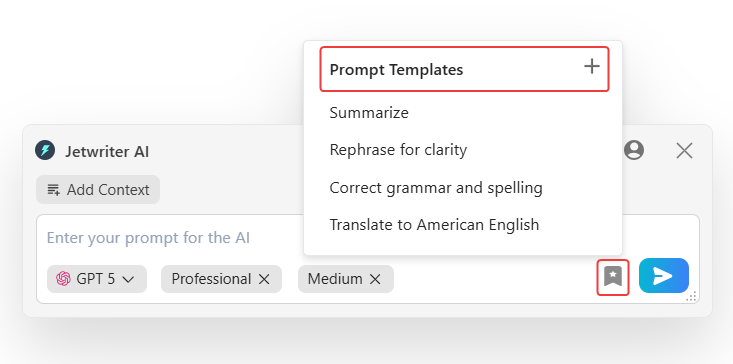733x364 pixels.
Task: Open the GPT 5 model dropdown
Action: click(97, 279)
